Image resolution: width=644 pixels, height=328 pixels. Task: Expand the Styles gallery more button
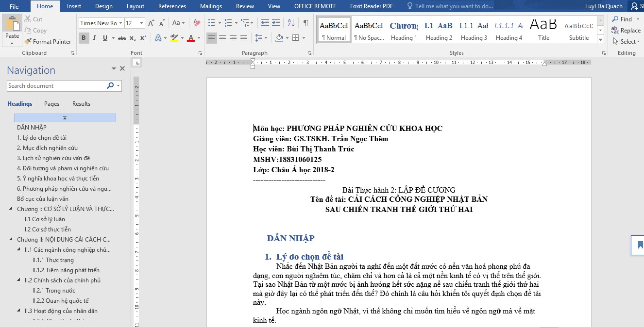click(601, 41)
